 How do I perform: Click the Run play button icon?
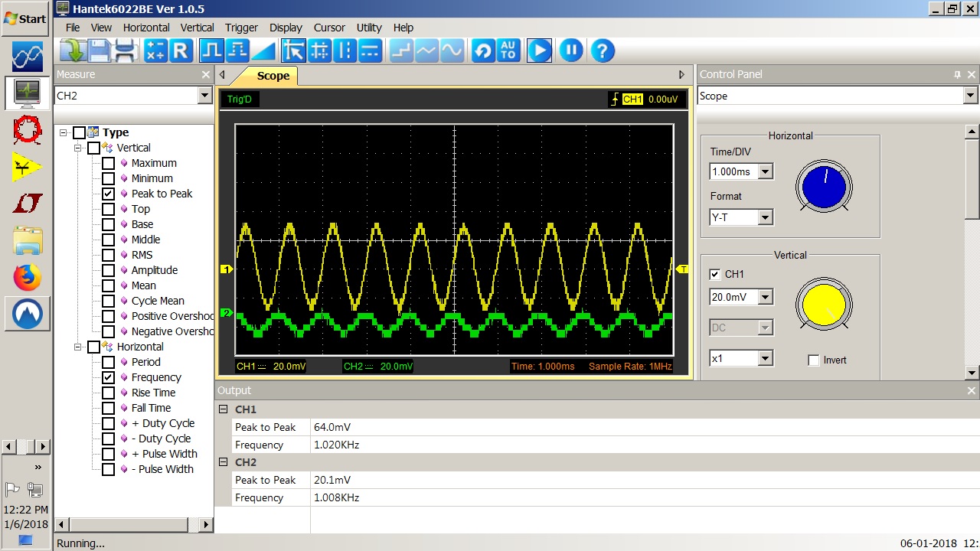(539, 51)
